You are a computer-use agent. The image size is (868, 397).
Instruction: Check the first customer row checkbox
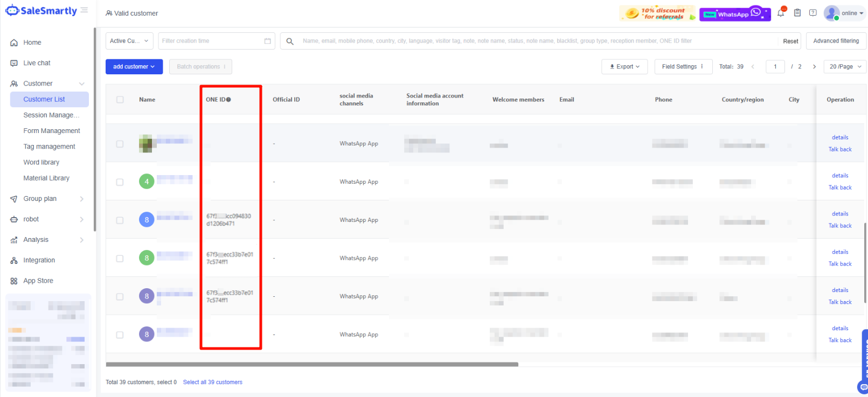tap(120, 144)
